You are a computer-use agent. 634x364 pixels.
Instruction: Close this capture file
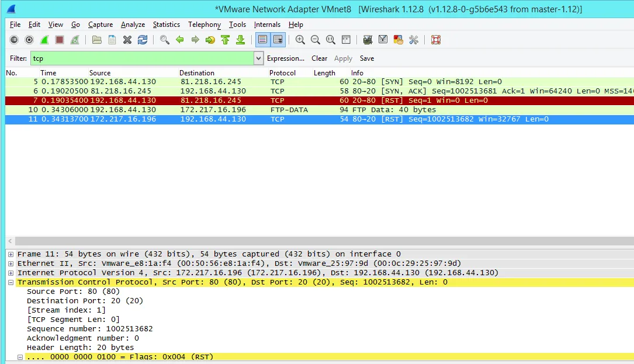coord(127,40)
